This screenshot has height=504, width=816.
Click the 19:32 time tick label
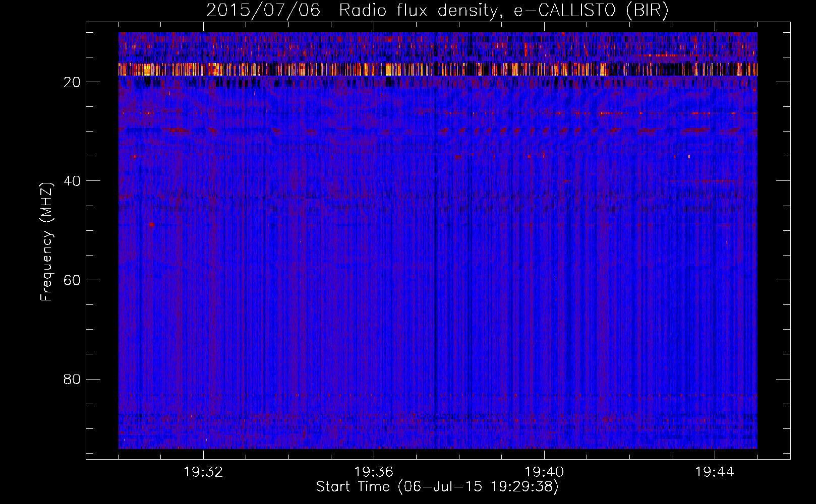[203, 472]
